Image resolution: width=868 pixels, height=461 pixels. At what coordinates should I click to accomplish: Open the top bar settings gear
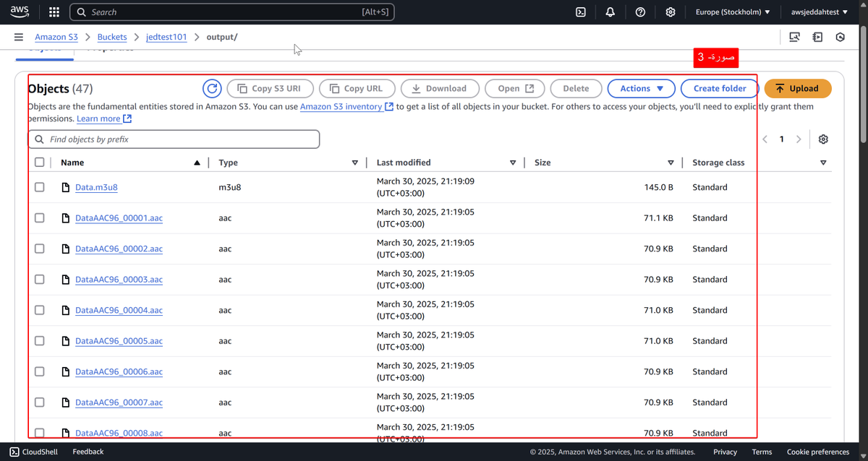[671, 12]
